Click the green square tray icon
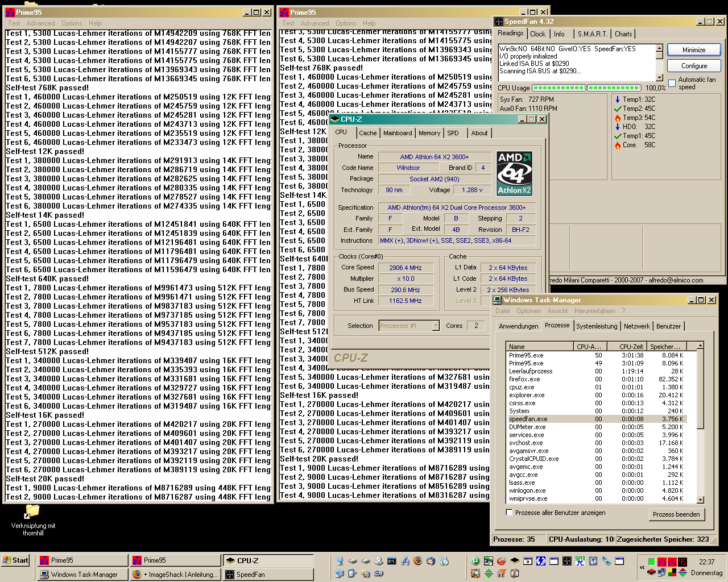Screen dimensions: 728x582 [651, 562]
